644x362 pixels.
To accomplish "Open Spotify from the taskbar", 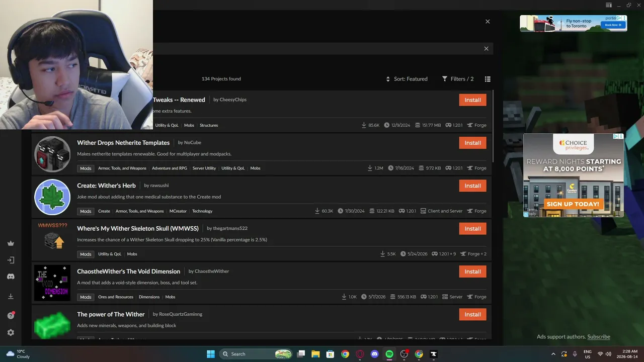I will (389, 354).
